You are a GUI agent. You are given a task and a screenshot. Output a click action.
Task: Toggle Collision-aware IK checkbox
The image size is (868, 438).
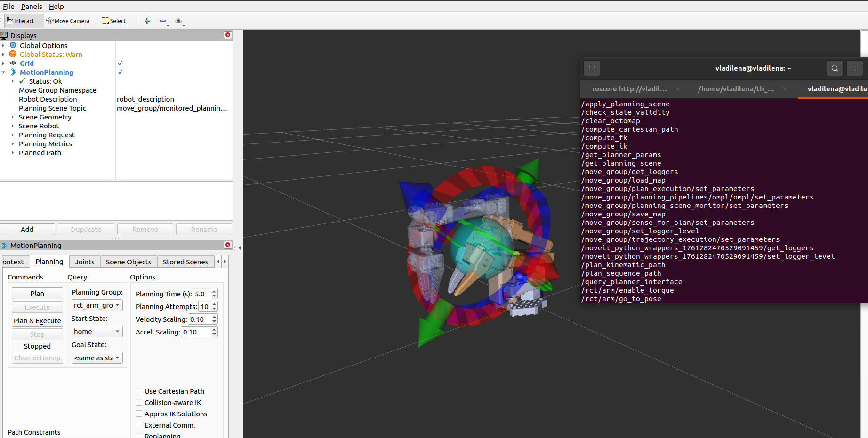coord(139,402)
